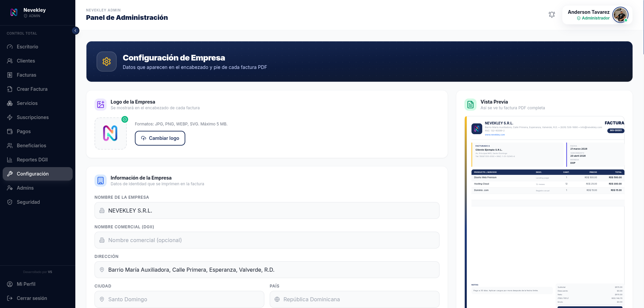Click the Desarrollado por VS credit
The height and width of the screenshot is (308, 644).
pyautogui.click(x=38, y=272)
